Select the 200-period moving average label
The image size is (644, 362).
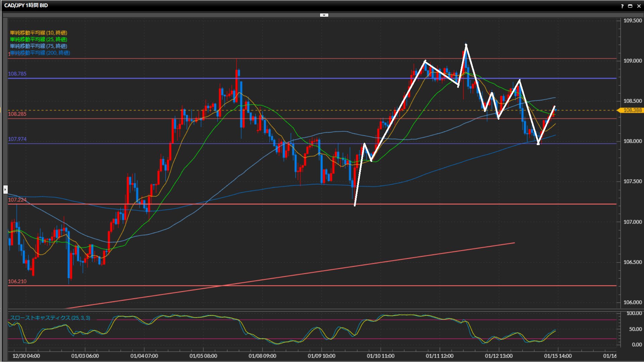point(40,53)
